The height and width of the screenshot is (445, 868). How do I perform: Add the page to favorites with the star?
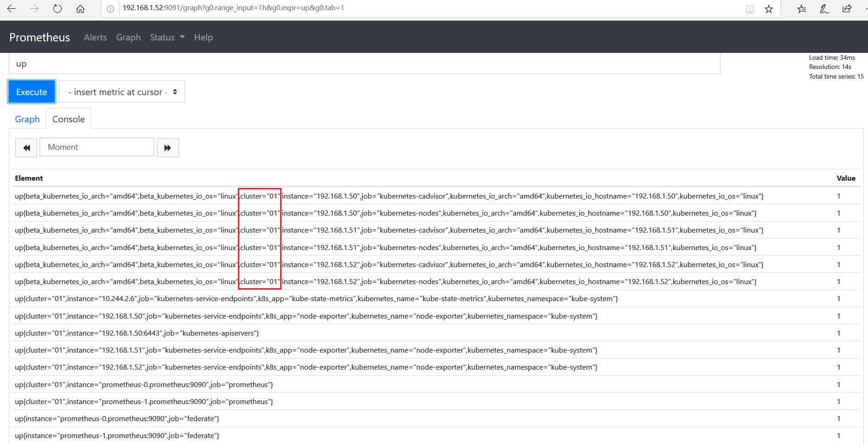tap(769, 9)
